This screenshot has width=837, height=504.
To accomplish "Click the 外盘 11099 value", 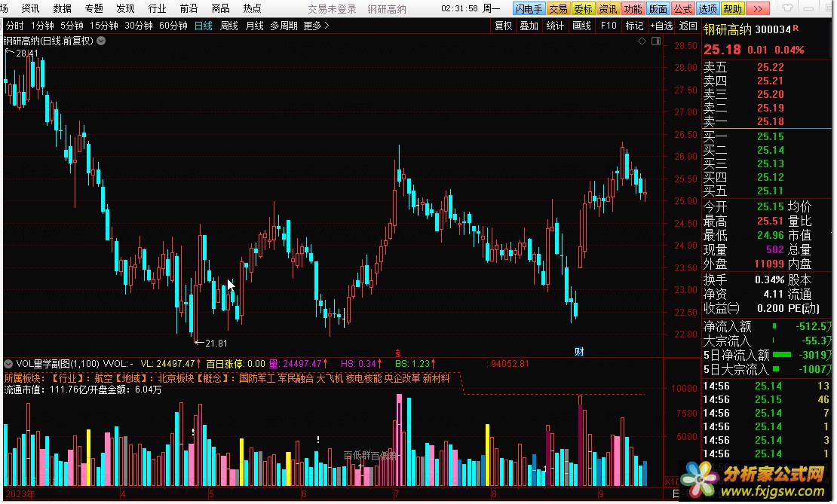I will pos(768,264).
